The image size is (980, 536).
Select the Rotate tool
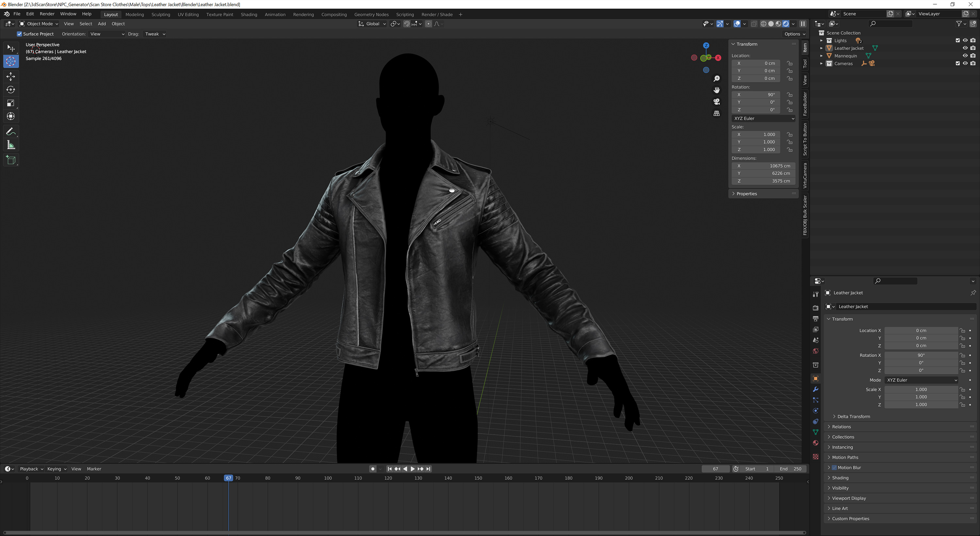pos(11,90)
